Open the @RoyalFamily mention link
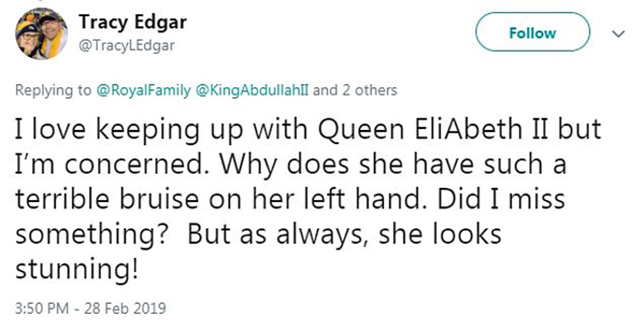The width and height of the screenshot is (644, 330). [144, 91]
